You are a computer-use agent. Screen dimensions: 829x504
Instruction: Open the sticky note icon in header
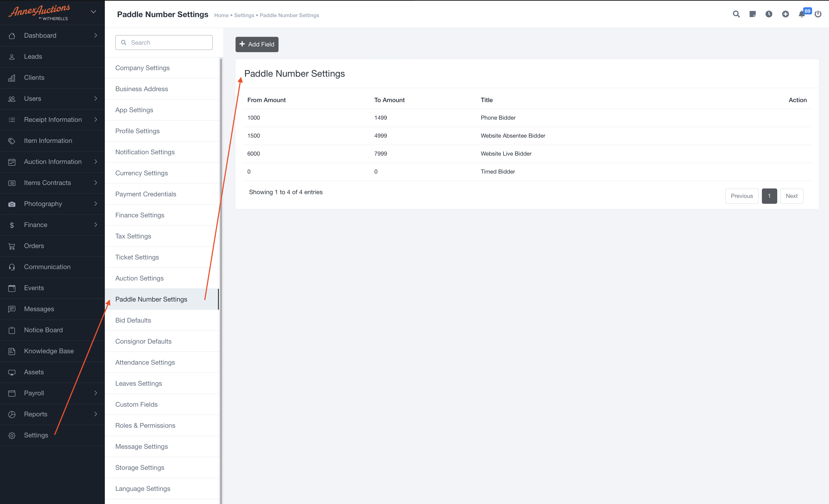click(753, 14)
